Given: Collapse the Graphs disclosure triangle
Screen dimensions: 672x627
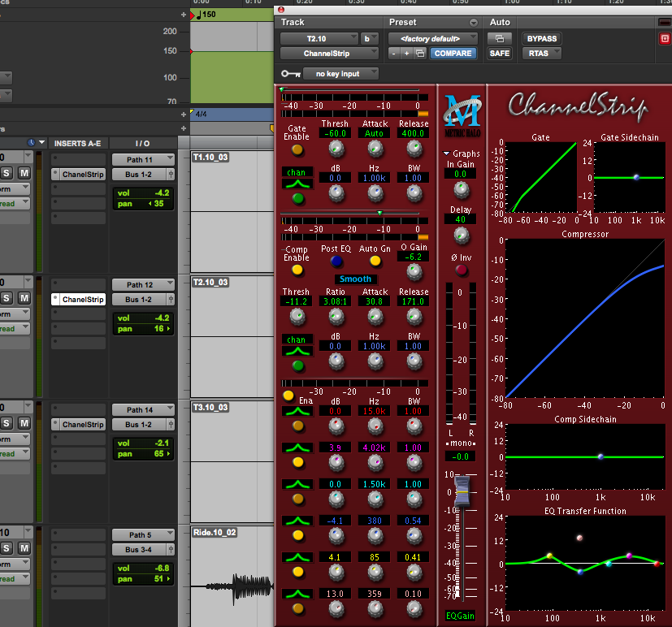Looking at the screenshot, I should (447, 154).
